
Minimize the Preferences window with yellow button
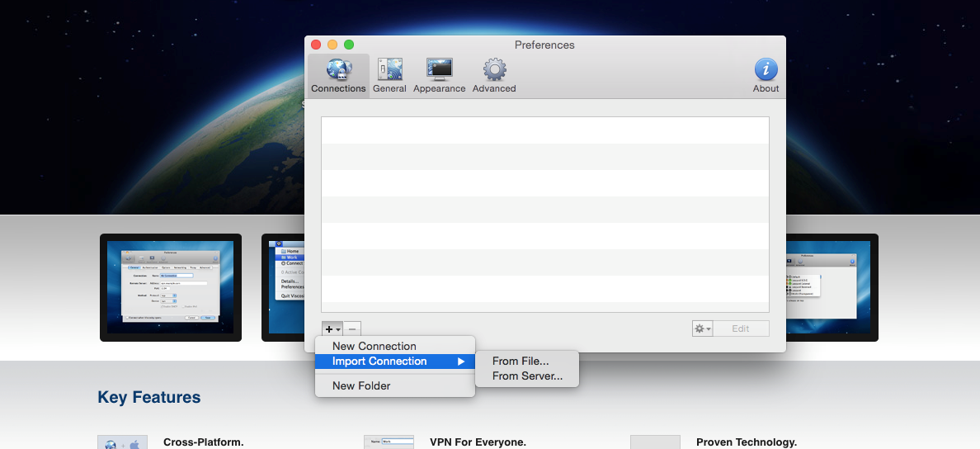tap(332, 45)
